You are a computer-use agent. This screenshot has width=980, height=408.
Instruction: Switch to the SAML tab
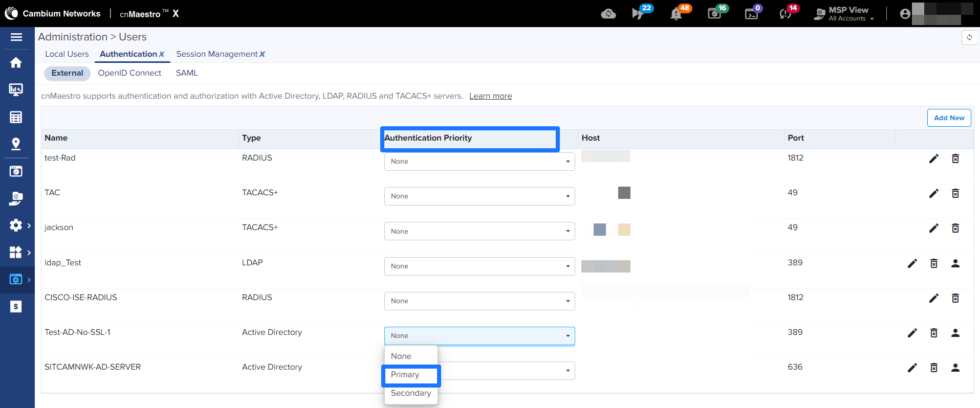click(187, 73)
